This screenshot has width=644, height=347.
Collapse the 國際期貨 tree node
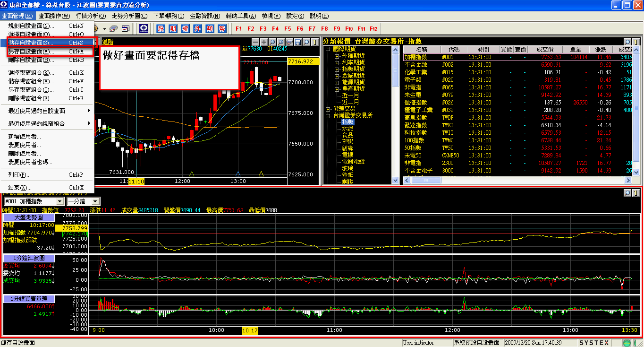329,49
